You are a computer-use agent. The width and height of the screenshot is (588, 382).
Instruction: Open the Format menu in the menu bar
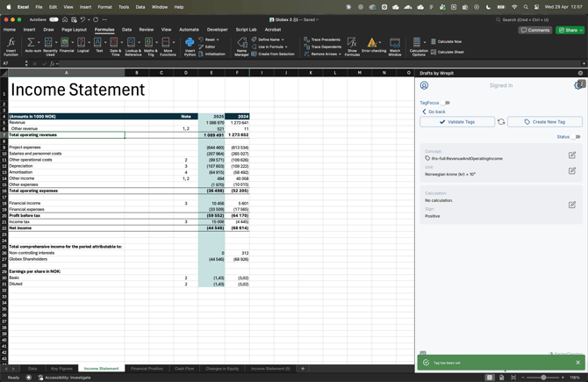(105, 7)
